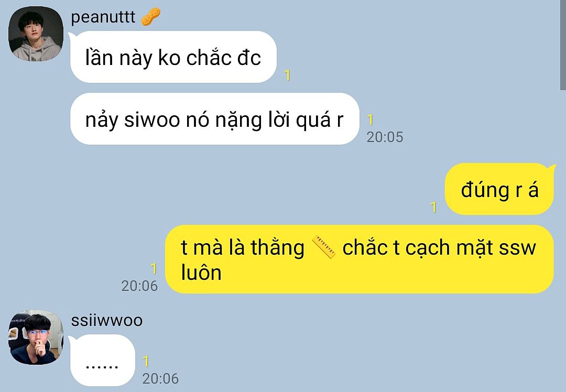Screen dimensions: 566x392
Task: Click the 20:06 timestamp beside the yellow message
Action: pos(139,286)
